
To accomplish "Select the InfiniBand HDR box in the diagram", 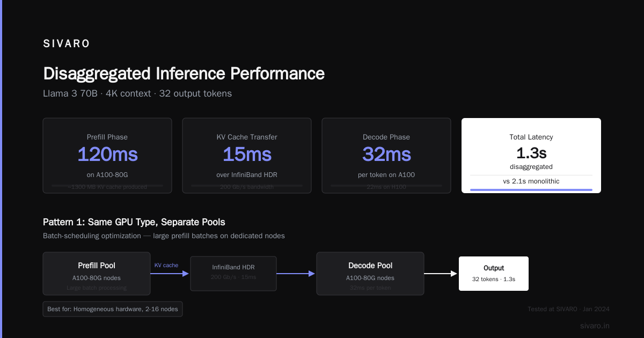I will tap(233, 274).
